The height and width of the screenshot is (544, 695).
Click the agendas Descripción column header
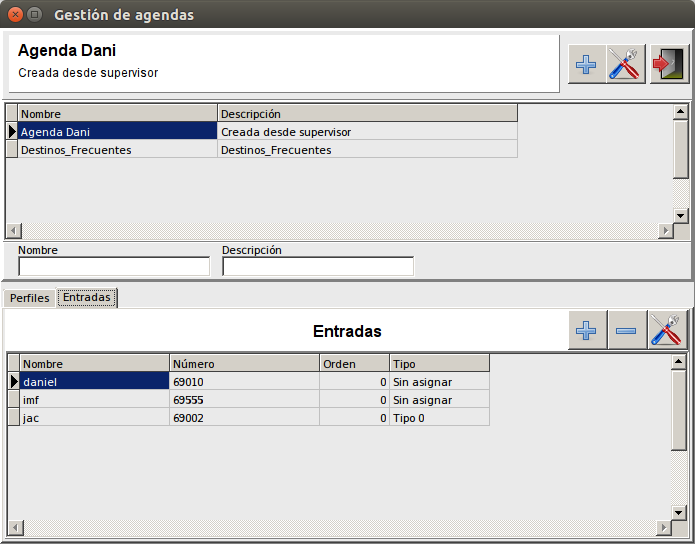(367, 113)
